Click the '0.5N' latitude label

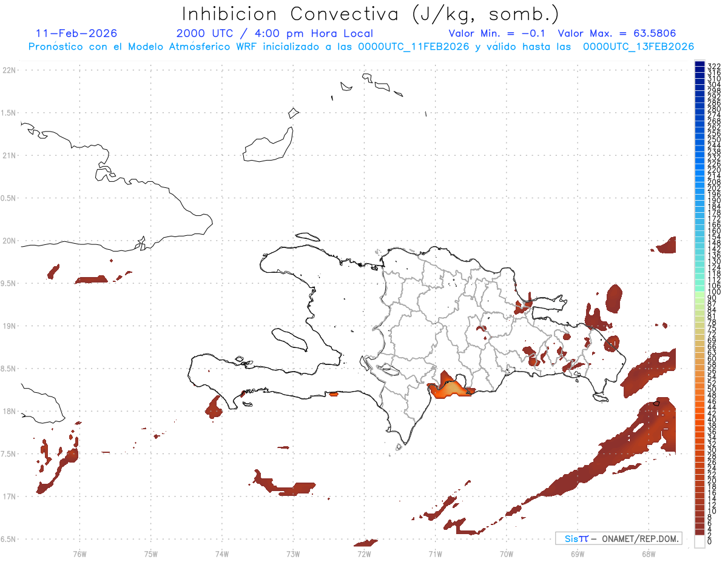pos(9,198)
